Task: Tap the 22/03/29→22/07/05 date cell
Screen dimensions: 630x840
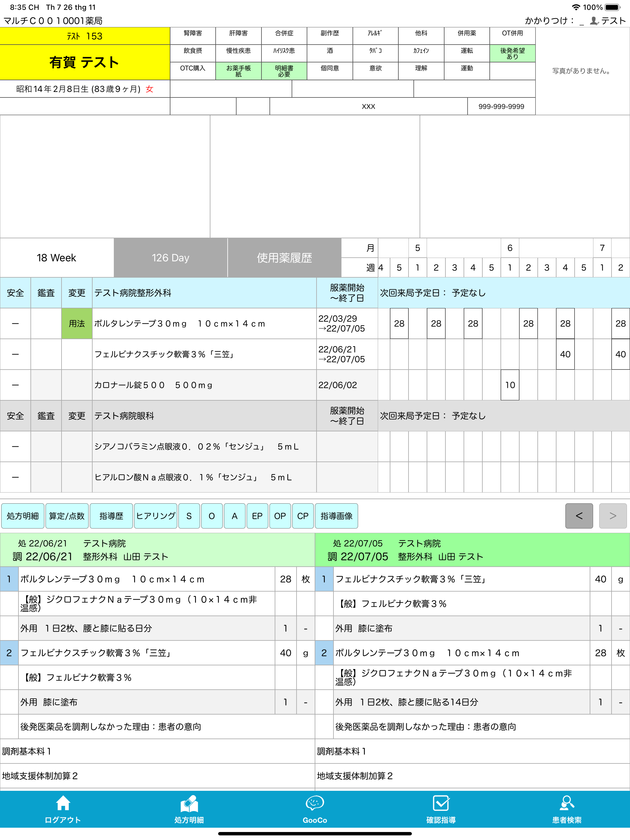Action: coord(347,323)
